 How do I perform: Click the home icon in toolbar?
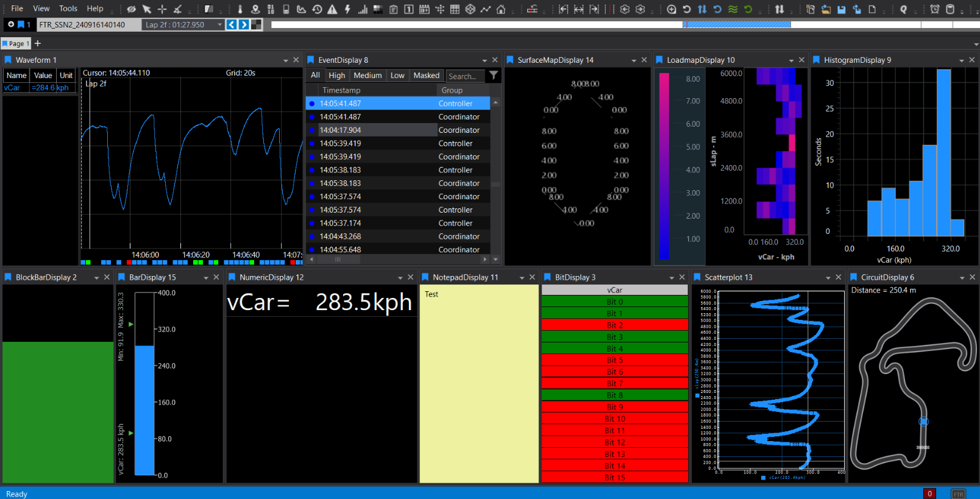[x=501, y=9]
